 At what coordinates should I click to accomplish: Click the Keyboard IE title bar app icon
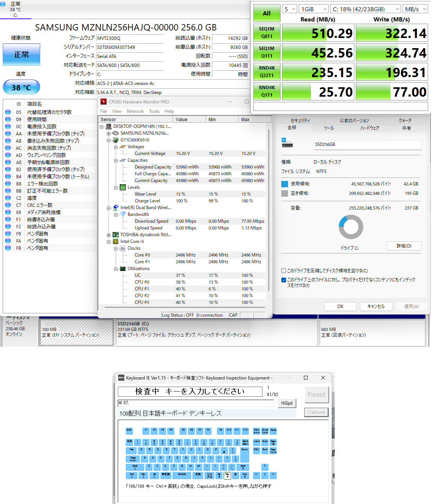pyautogui.click(x=121, y=378)
